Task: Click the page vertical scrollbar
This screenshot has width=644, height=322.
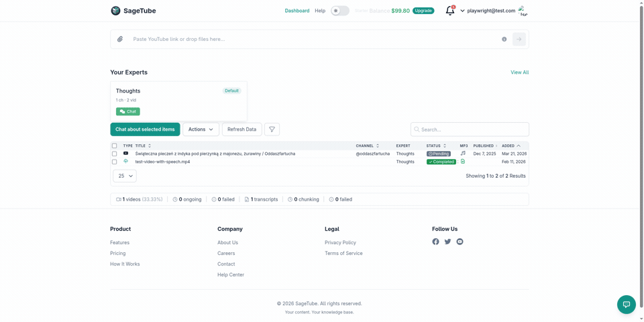Action: click(641, 156)
